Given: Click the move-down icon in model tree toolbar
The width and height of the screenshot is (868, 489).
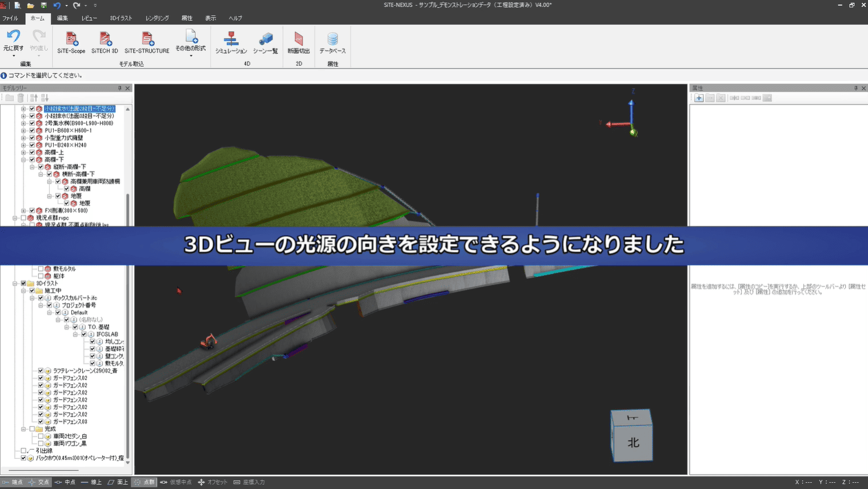Looking at the screenshot, I should pos(45,98).
